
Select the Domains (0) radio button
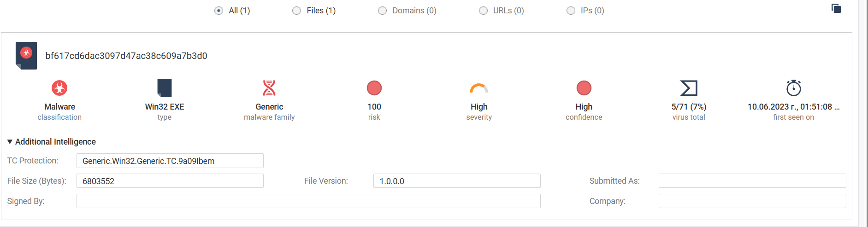[383, 11]
